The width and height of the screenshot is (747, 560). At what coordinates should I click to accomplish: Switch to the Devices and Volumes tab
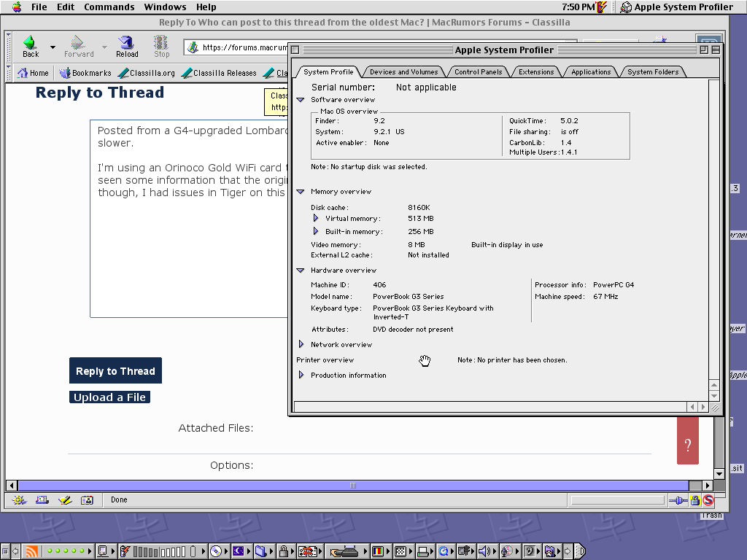pos(403,72)
